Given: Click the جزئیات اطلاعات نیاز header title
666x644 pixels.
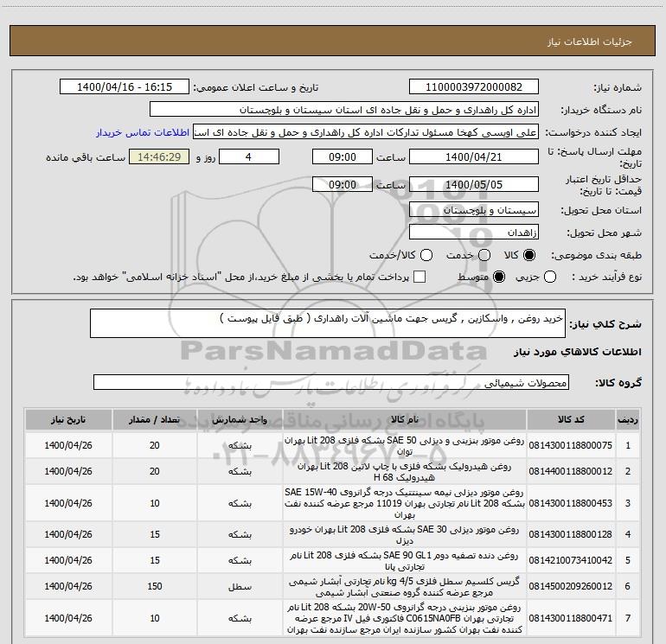Looking at the screenshot, I should click(x=590, y=41).
